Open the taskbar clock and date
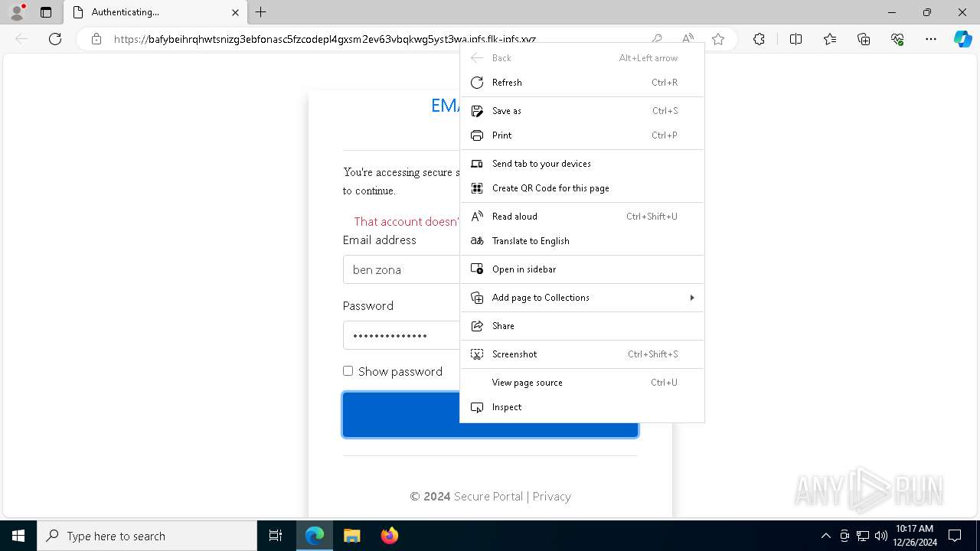Viewport: 980px width, 551px height. [915, 536]
